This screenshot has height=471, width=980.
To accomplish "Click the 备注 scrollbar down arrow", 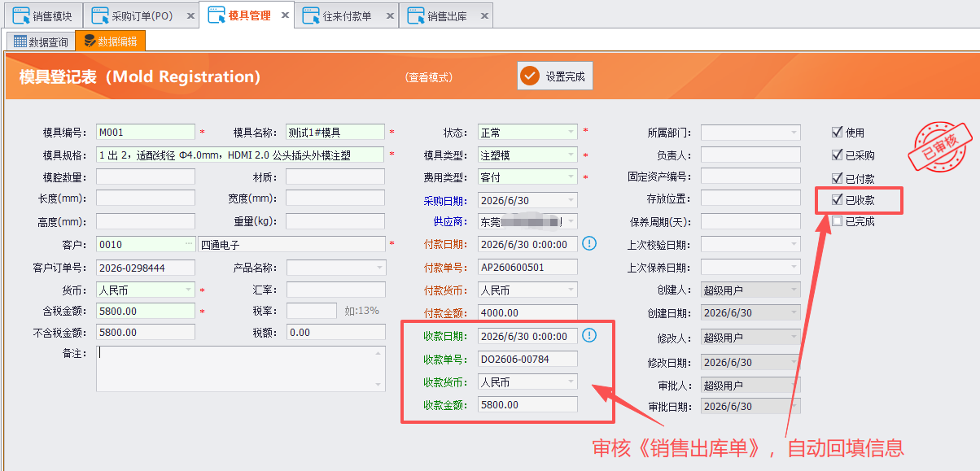I will coord(379,385).
